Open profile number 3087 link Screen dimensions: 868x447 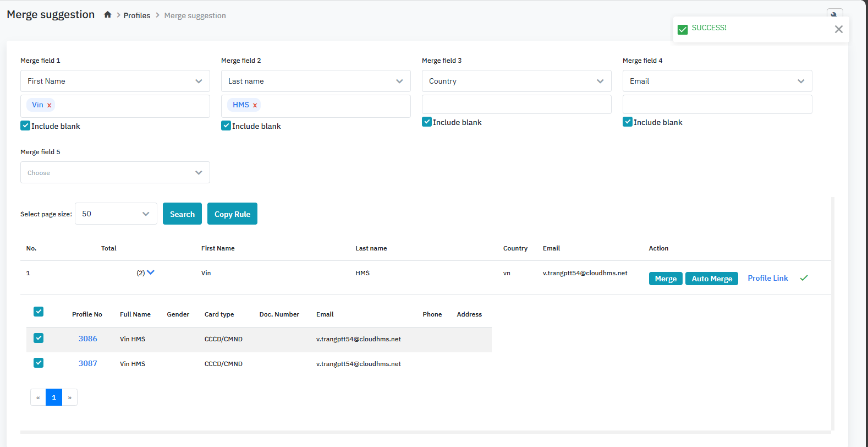coord(88,363)
